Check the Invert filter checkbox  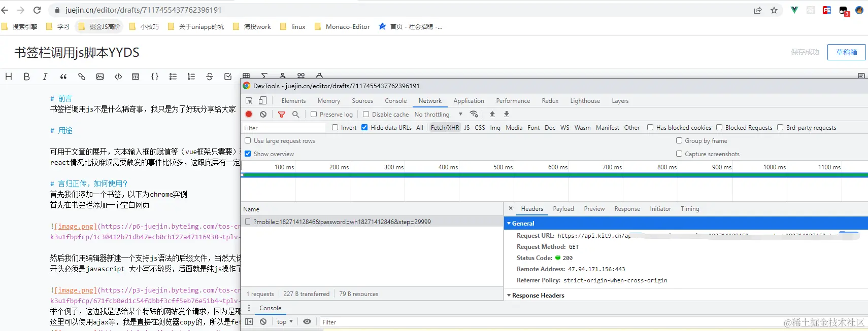(335, 128)
